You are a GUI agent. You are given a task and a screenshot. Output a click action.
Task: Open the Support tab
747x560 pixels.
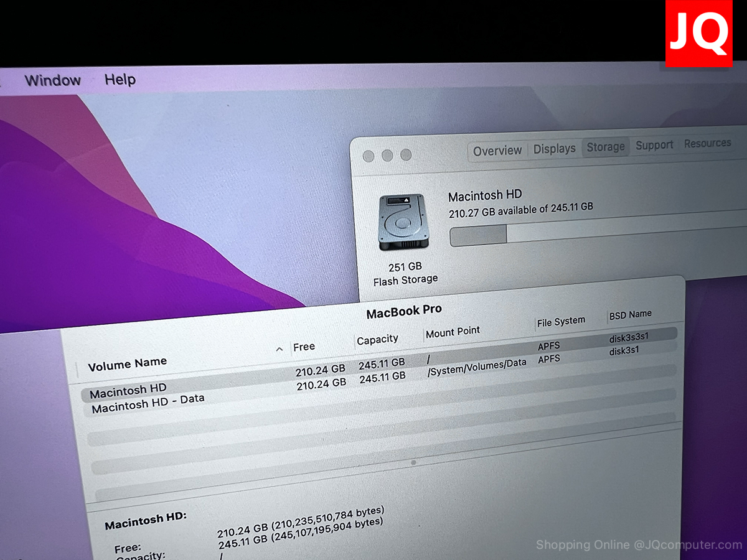tap(654, 145)
